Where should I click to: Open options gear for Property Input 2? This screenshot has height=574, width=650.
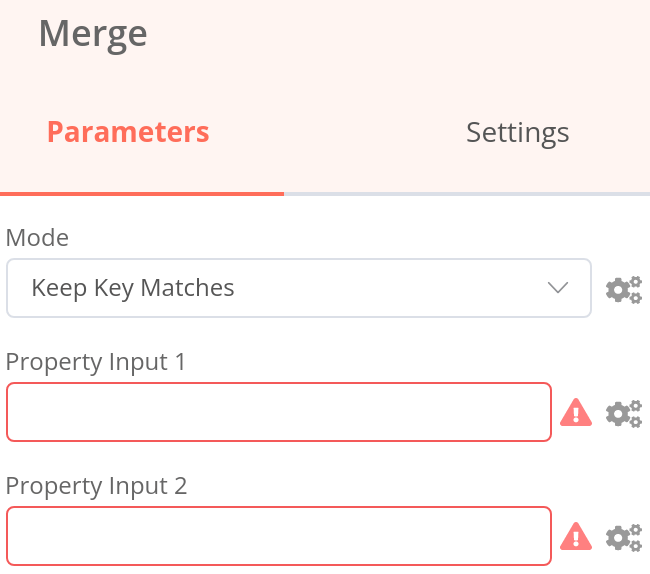(x=624, y=537)
